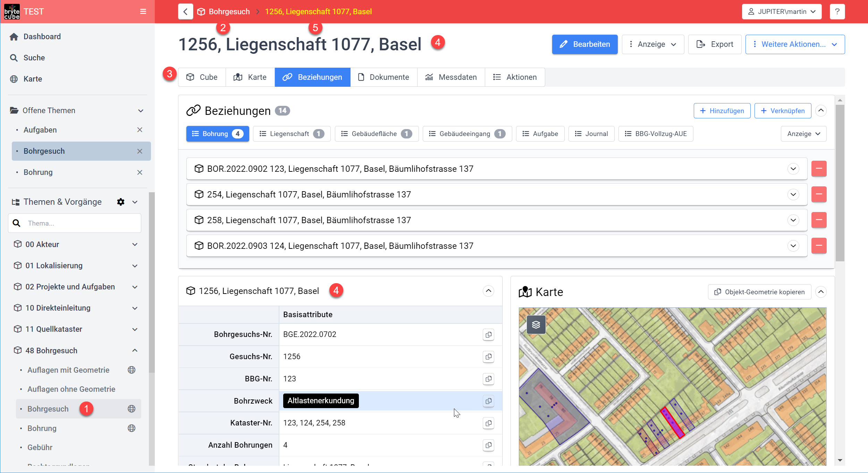Click the Hinzufügen button

[x=722, y=111]
